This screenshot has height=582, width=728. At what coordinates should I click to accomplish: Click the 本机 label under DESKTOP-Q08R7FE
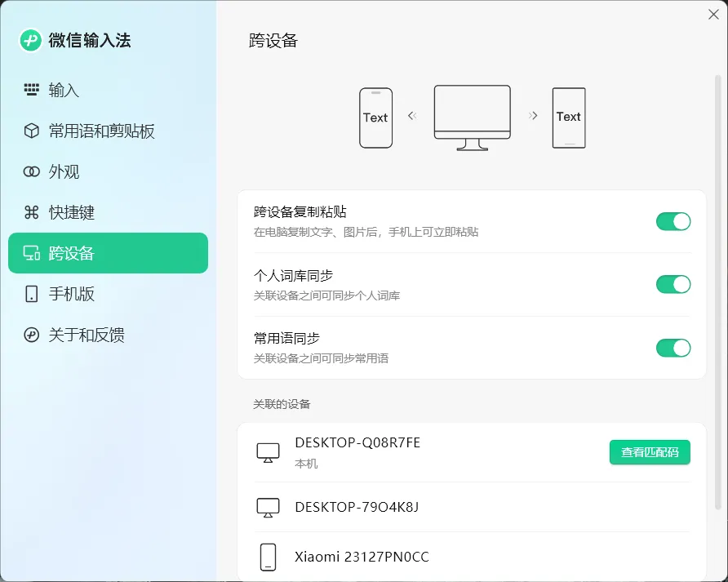[x=306, y=464]
